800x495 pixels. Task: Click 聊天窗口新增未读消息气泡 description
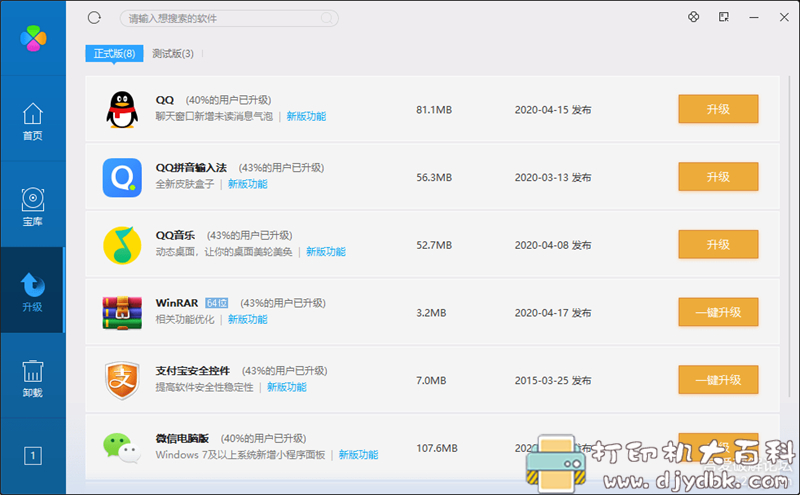coord(214,116)
